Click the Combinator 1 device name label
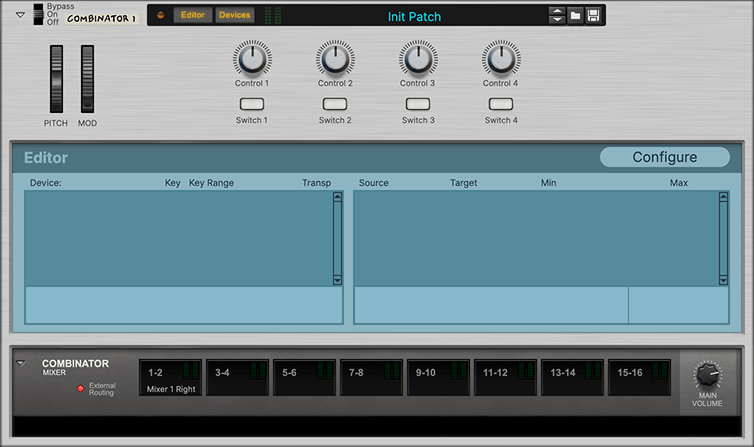 (x=101, y=19)
